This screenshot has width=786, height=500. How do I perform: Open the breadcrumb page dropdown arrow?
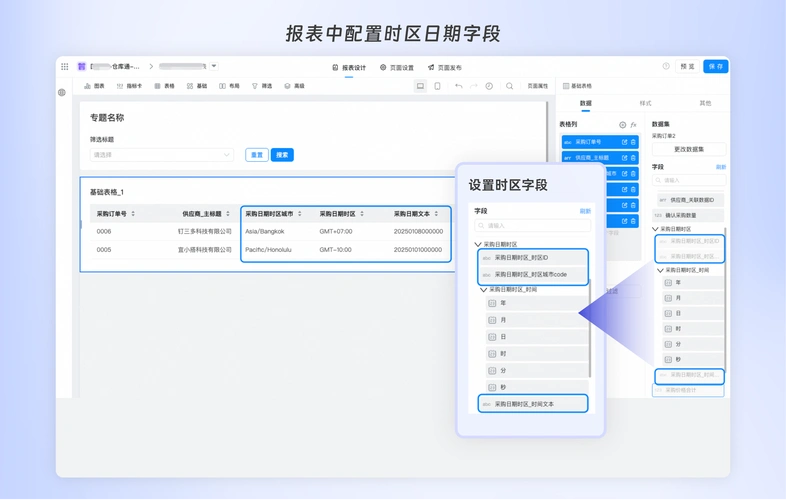click(214, 66)
